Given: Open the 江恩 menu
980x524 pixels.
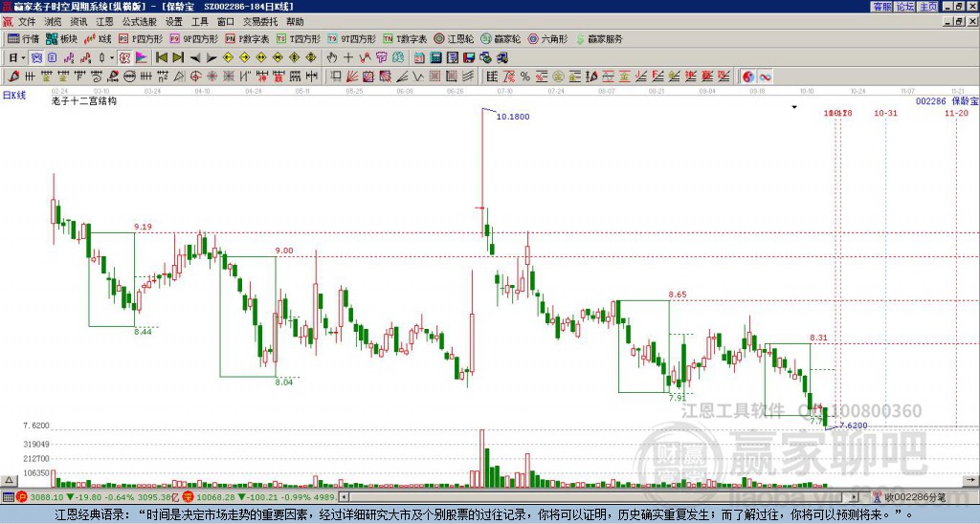Looking at the screenshot, I should [104, 22].
